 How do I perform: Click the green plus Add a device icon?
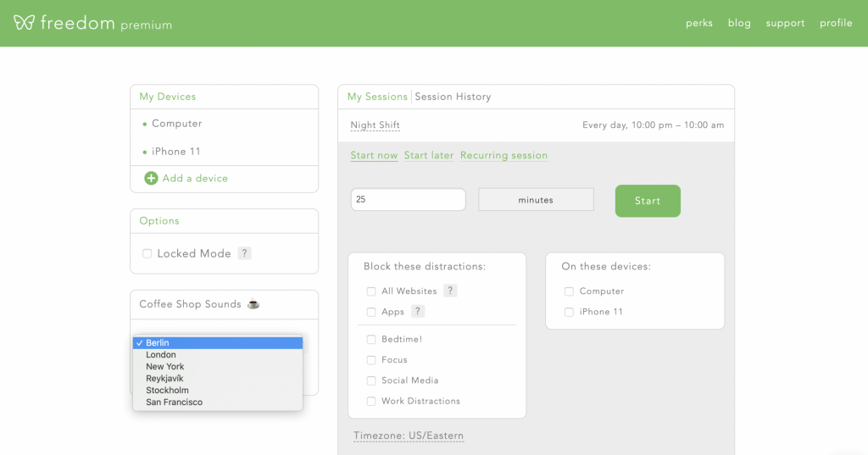point(151,178)
